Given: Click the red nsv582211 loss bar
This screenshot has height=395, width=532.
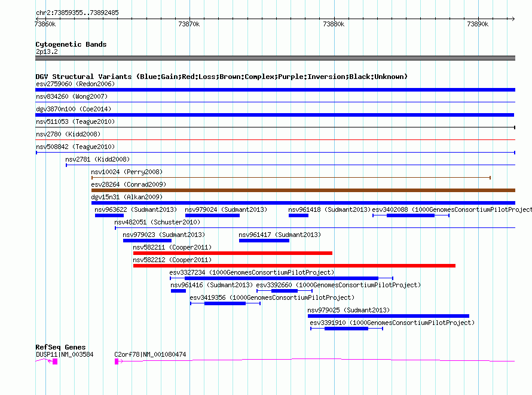Looking at the screenshot, I should (x=233, y=253).
